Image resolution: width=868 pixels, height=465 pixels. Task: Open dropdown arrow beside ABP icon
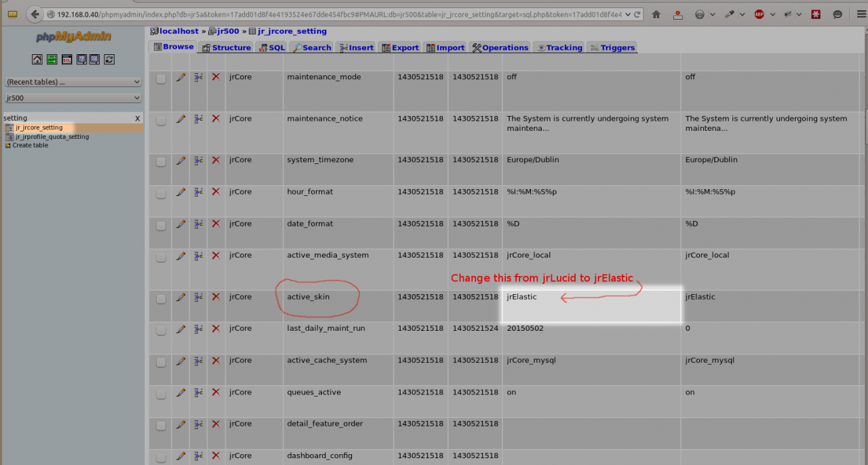click(x=772, y=14)
